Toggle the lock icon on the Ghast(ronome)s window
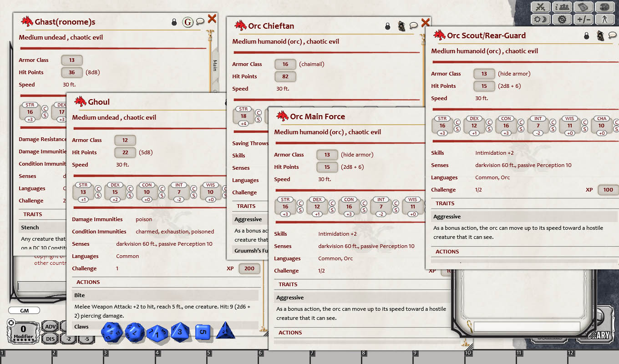Image resolution: width=619 pixels, height=364 pixels. point(175,21)
